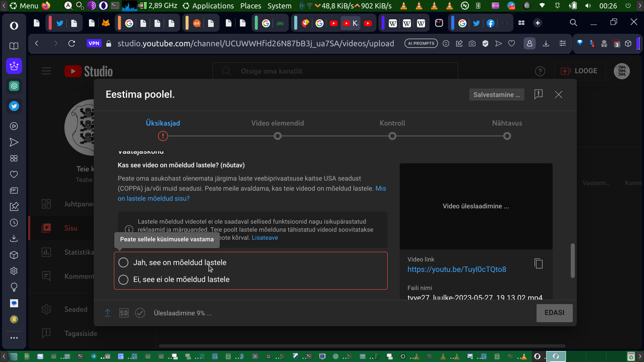Click the SD processing status icon
644x362 pixels.
[x=124, y=313]
